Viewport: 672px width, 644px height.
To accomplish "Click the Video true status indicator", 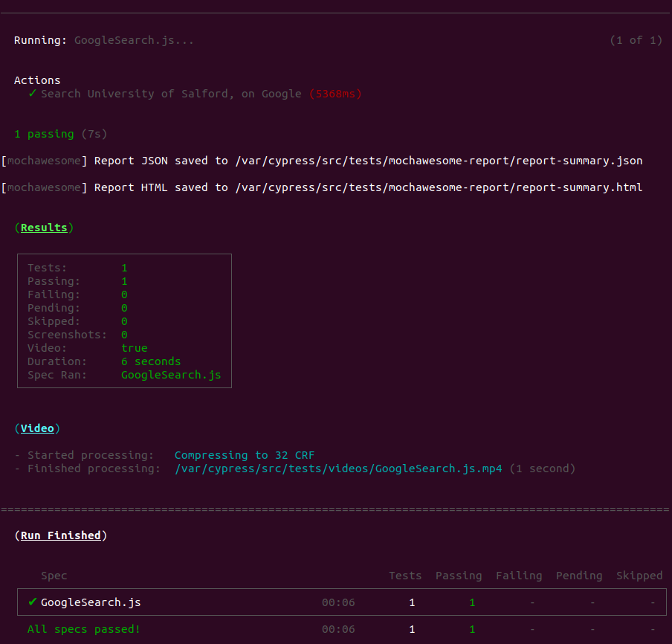I will click(x=134, y=347).
